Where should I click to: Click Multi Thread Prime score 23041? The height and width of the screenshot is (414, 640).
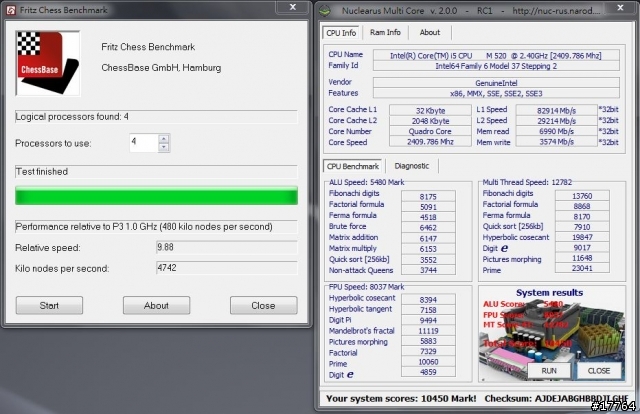(582, 268)
